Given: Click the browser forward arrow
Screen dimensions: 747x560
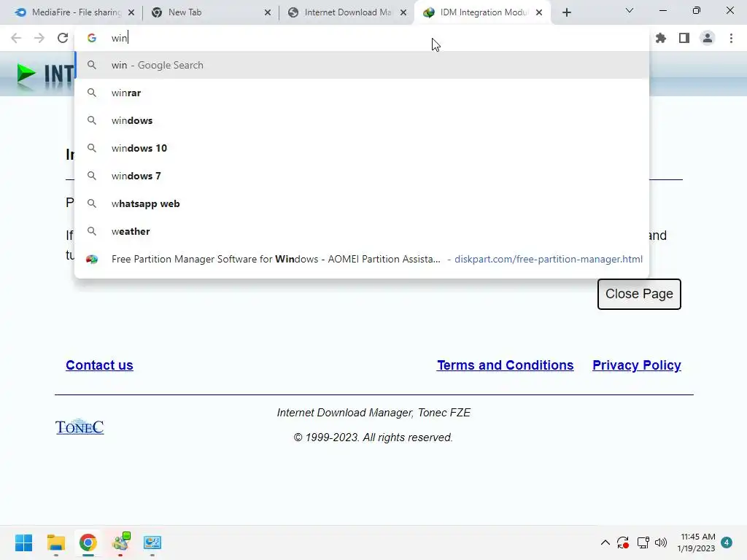Looking at the screenshot, I should (39, 38).
